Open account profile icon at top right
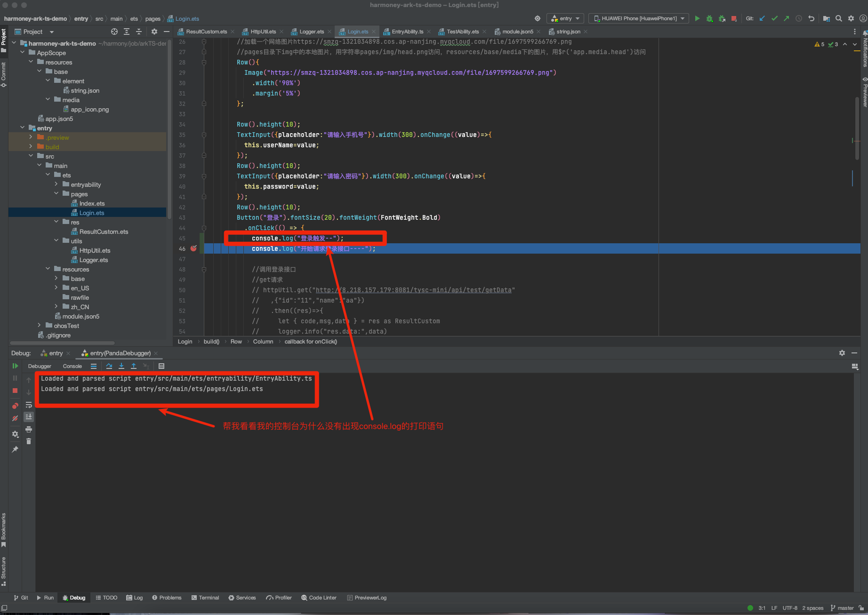Viewport: 868px width, 615px height. tap(863, 18)
